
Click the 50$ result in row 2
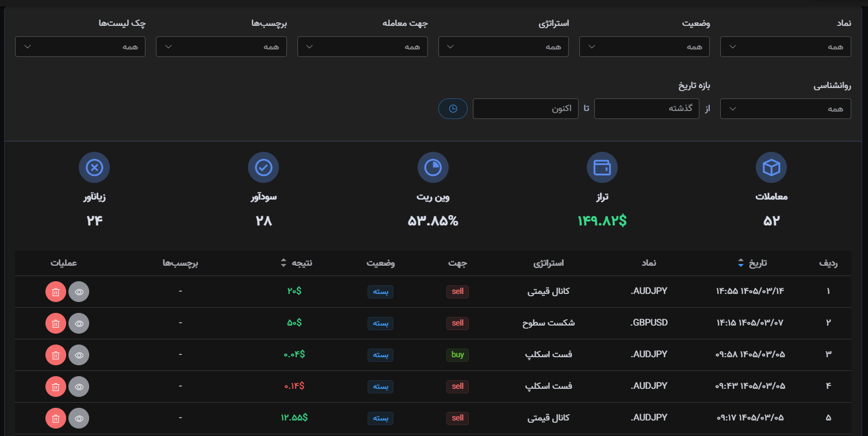(x=294, y=323)
